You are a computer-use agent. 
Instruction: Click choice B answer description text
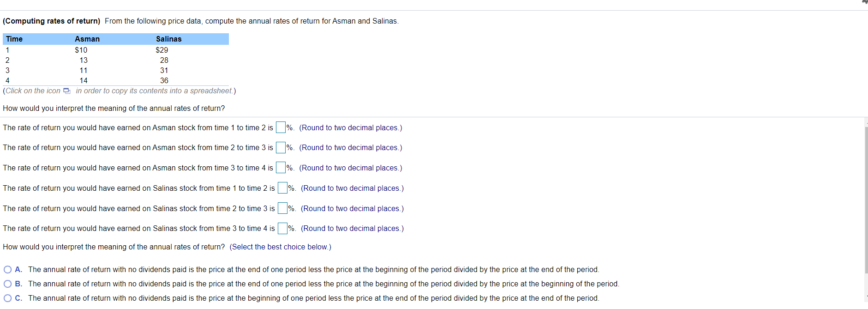pos(323,284)
